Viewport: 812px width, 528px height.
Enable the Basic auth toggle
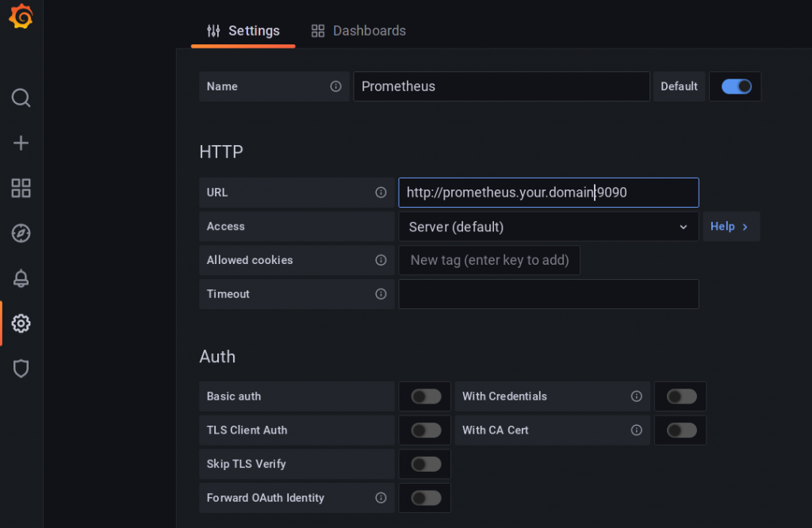[426, 396]
